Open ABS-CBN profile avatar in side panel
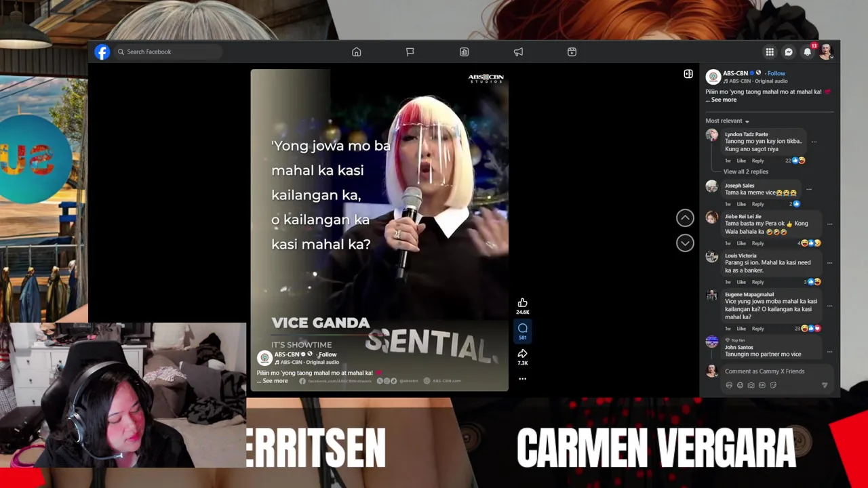 [x=713, y=77]
